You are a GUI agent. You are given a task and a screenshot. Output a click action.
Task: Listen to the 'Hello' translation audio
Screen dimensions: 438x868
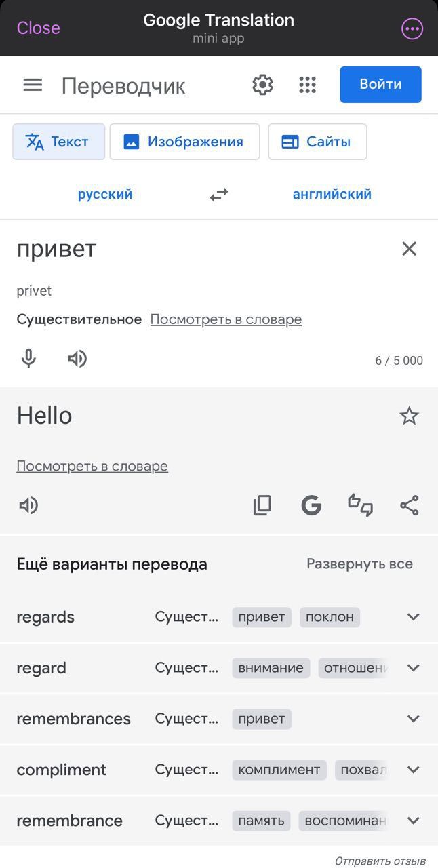(x=28, y=505)
